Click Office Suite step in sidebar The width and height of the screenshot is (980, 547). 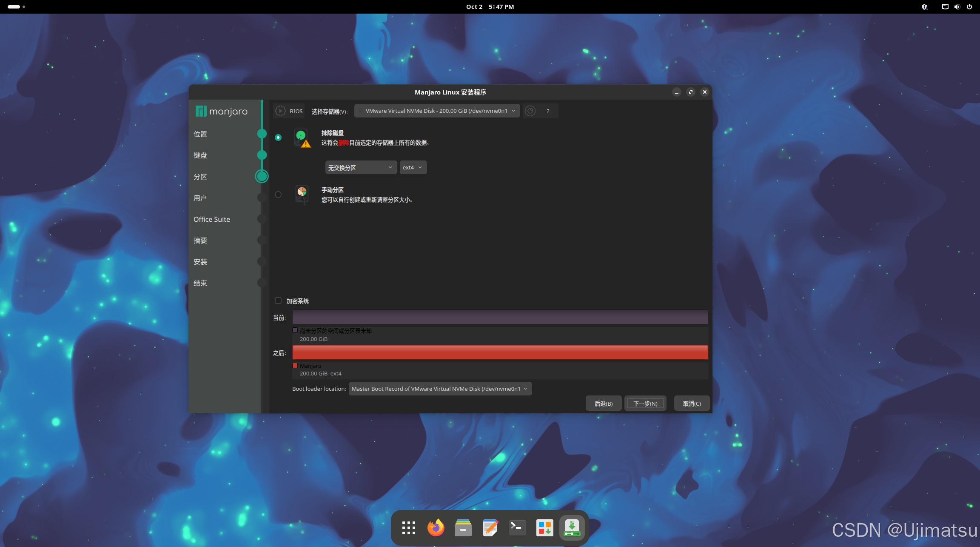[212, 219]
